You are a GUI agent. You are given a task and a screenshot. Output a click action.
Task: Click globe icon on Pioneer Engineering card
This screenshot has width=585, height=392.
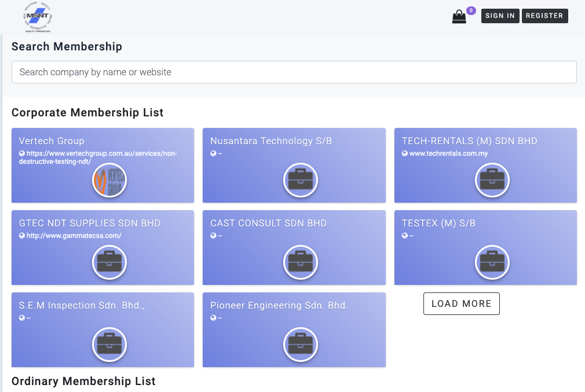pos(213,318)
